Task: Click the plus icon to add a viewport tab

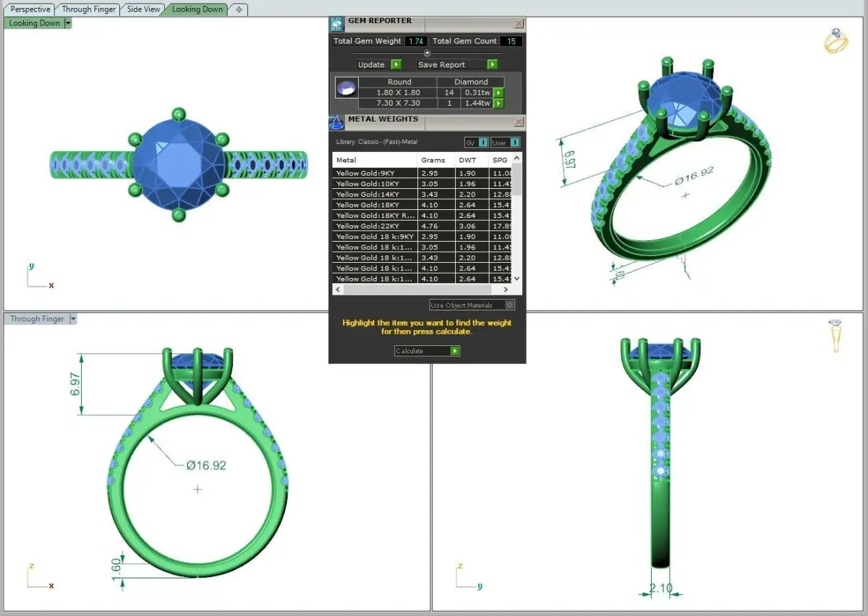Action: (239, 9)
